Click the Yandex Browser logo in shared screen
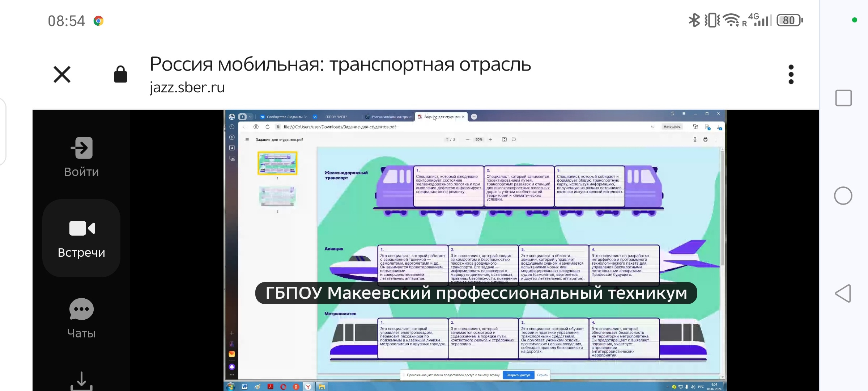The image size is (868, 391). pyautogui.click(x=232, y=117)
